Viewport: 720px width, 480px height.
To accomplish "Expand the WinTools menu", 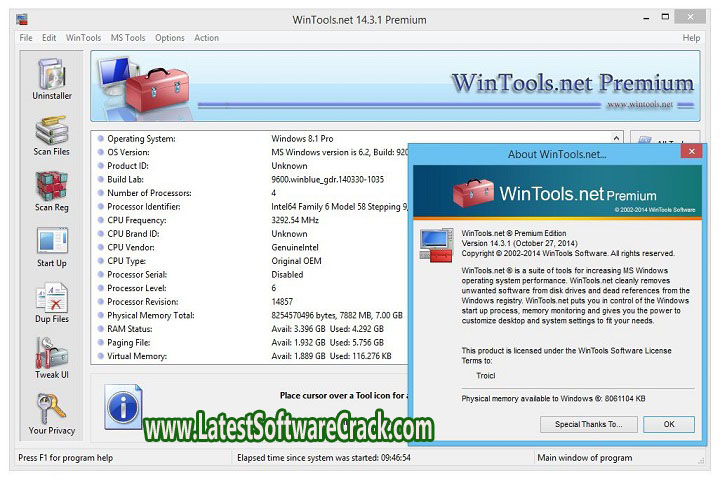I will 83,38.
